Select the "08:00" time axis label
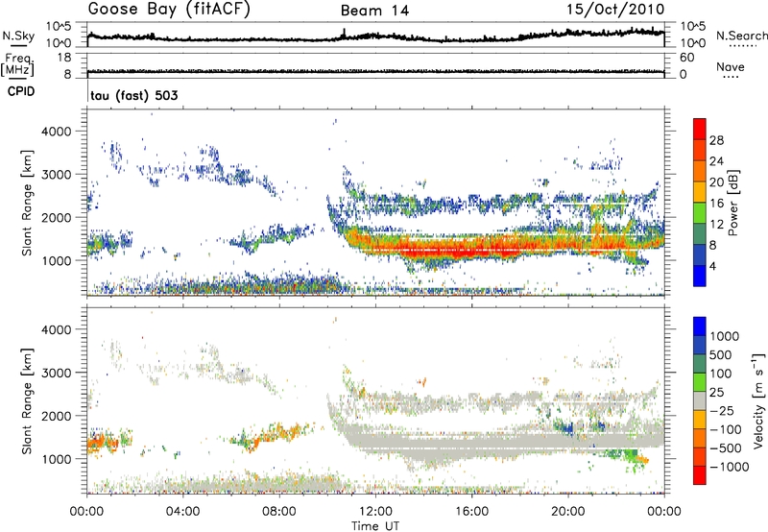Screen dimensions: 768x532 pyautogui.click(x=279, y=512)
